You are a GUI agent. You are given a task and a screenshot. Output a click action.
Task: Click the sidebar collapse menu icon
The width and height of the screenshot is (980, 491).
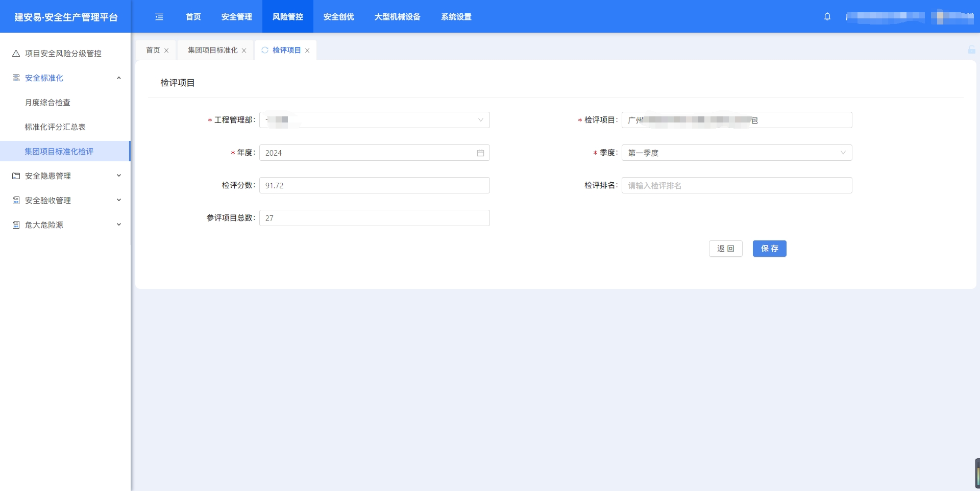coord(159,17)
